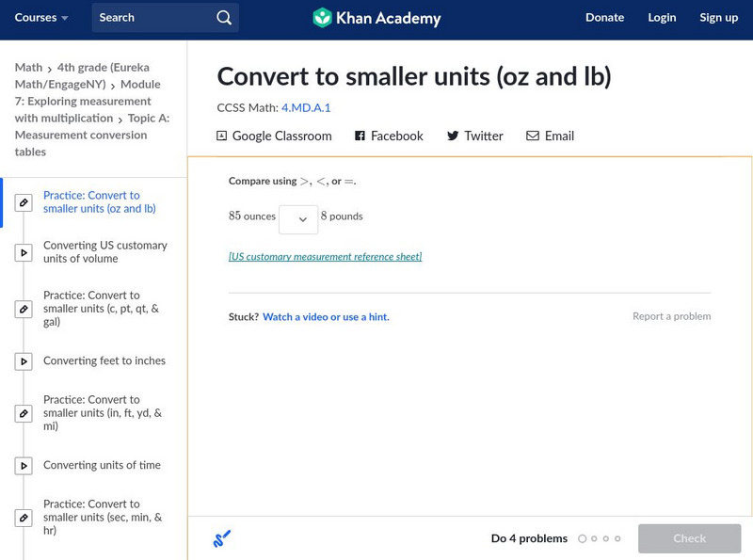This screenshot has height=560, width=753.
Task: Click the Khan Academy leaf logo
Action: click(x=322, y=18)
